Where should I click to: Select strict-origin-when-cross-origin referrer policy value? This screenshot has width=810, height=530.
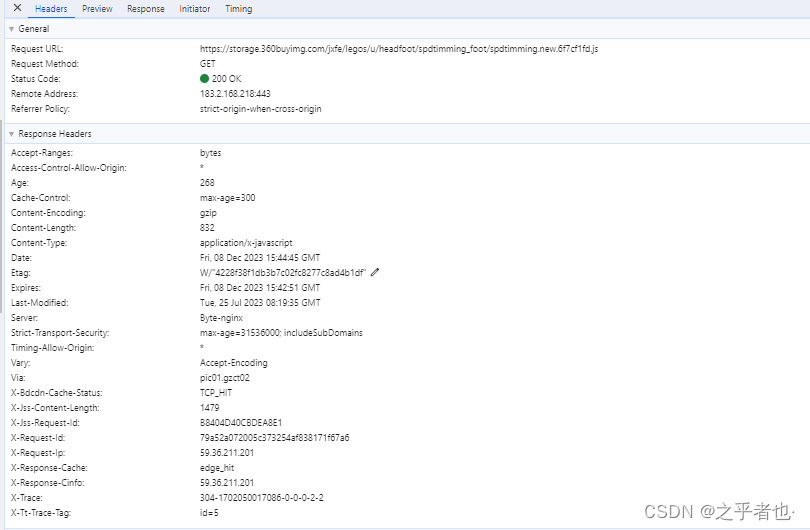(260, 108)
